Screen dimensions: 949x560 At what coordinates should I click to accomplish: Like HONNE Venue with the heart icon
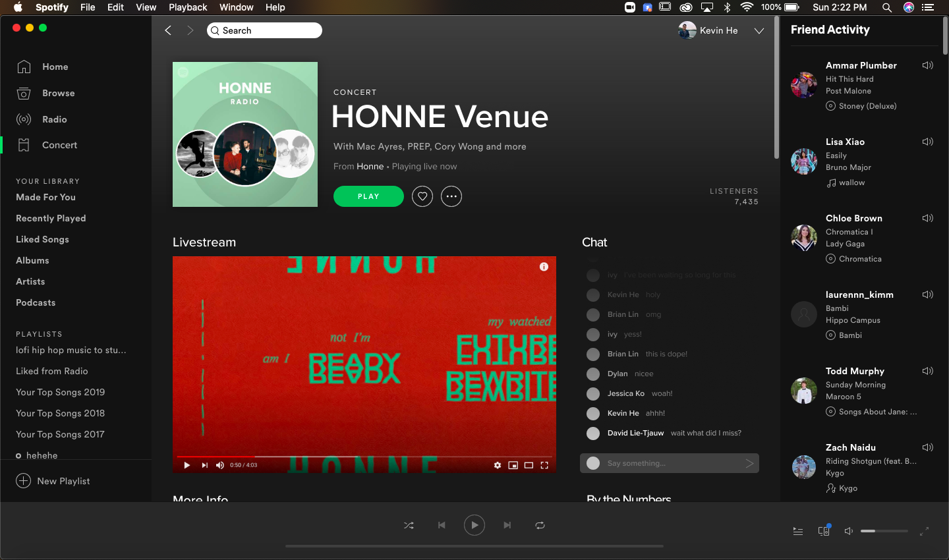coord(422,196)
